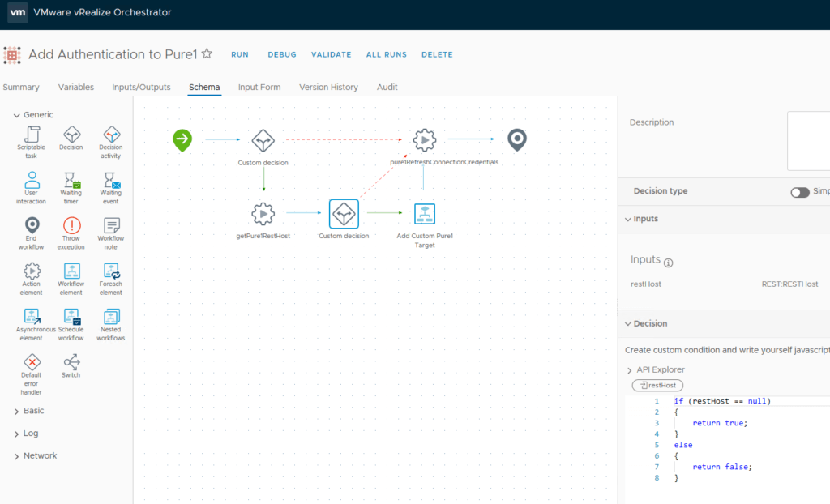Screen dimensions: 830x504
Task: Start DEBUG for this workflow
Action: (x=282, y=54)
